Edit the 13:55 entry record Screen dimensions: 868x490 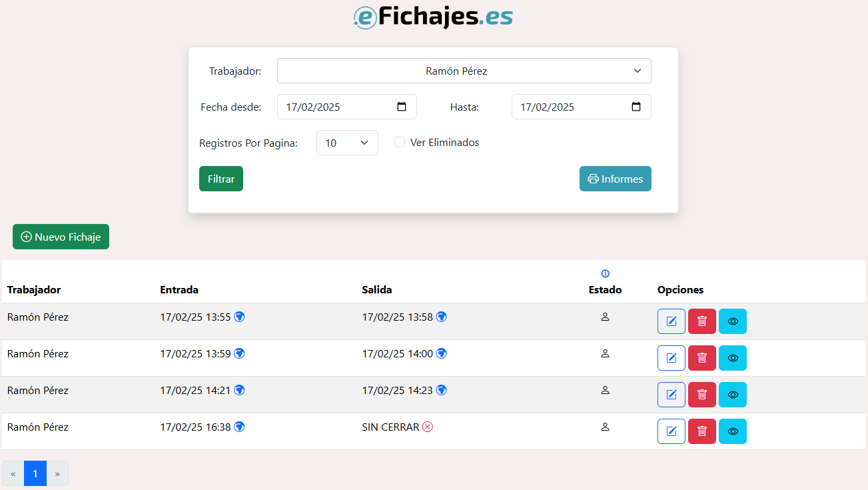tap(671, 321)
